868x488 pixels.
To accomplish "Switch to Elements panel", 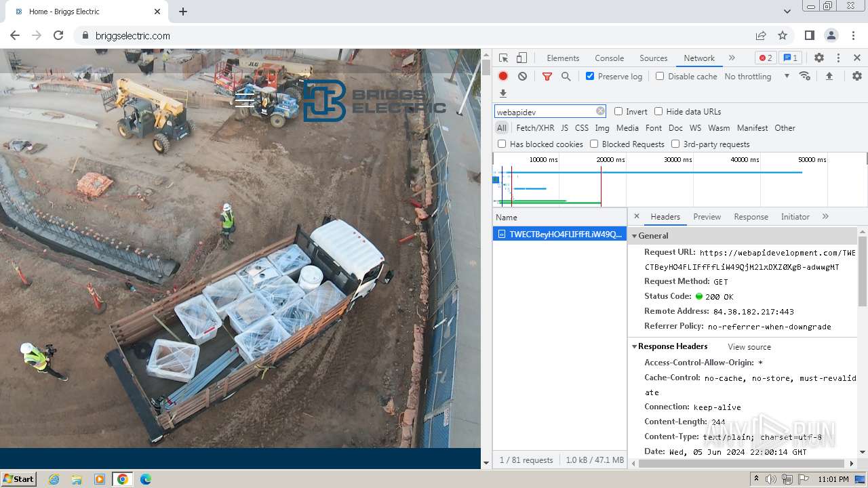I will 563,58.
